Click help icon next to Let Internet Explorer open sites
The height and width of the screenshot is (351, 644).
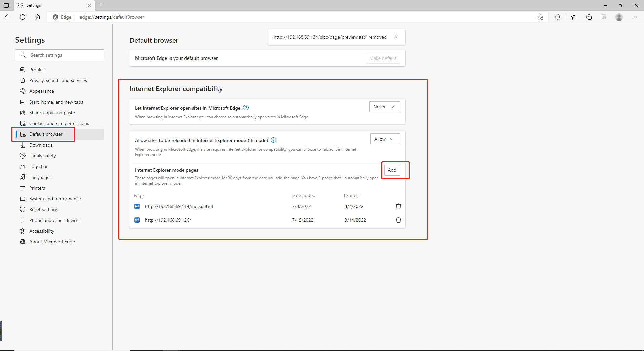pos(246,108)
